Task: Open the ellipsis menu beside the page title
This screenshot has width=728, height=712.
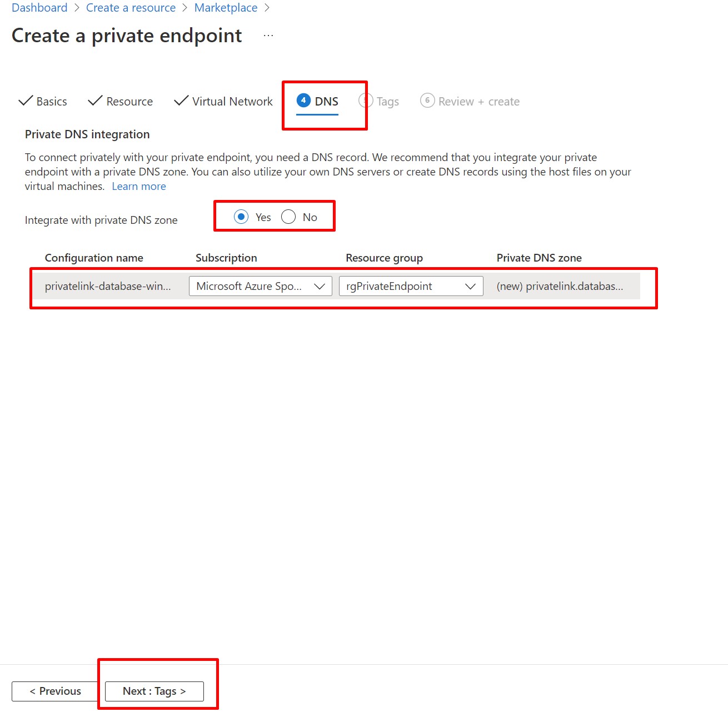Action: point(268,36)
